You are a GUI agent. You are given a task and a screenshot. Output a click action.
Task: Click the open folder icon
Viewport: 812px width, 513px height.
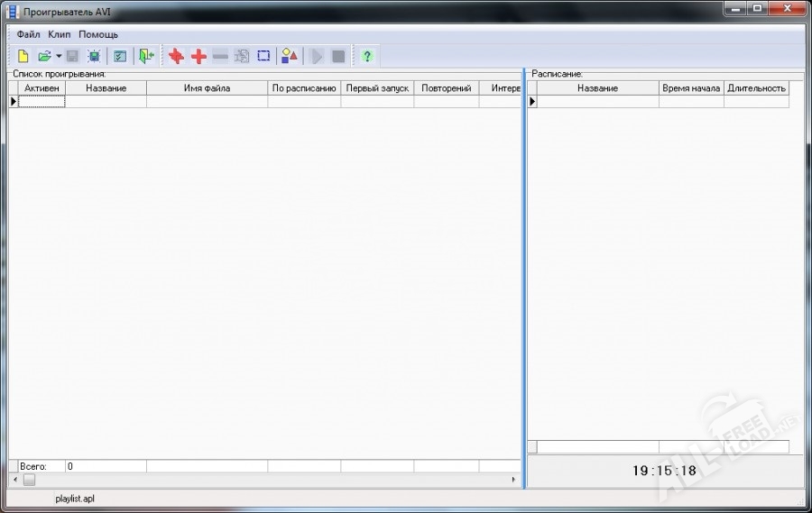pyautogui.click(x=43, y=56)
